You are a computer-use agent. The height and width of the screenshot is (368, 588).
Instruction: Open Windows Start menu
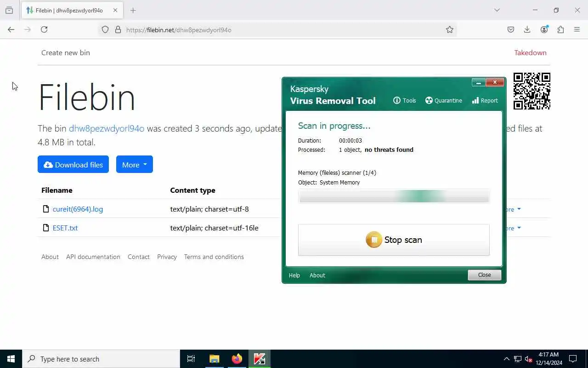pyautogui.click(x=11, y=359)
